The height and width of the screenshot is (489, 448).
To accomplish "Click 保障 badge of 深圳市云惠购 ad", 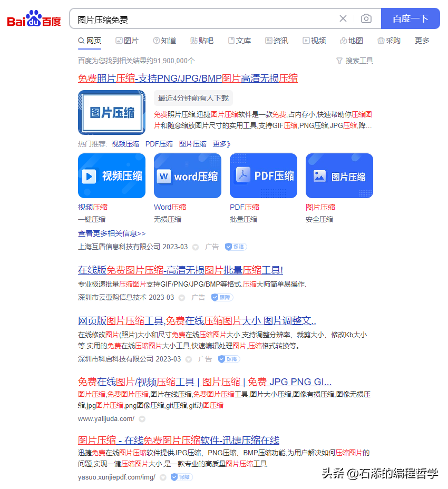I will [x=222, y=298].
